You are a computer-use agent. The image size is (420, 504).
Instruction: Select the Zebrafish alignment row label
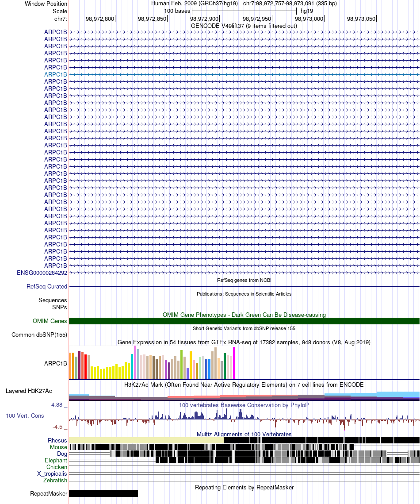point(55,480)
